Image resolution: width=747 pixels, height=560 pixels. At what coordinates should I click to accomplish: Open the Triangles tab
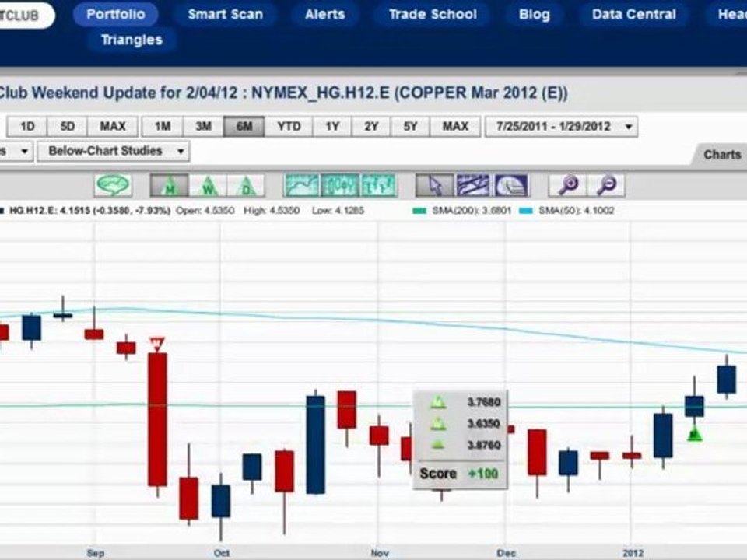[132, 40]
